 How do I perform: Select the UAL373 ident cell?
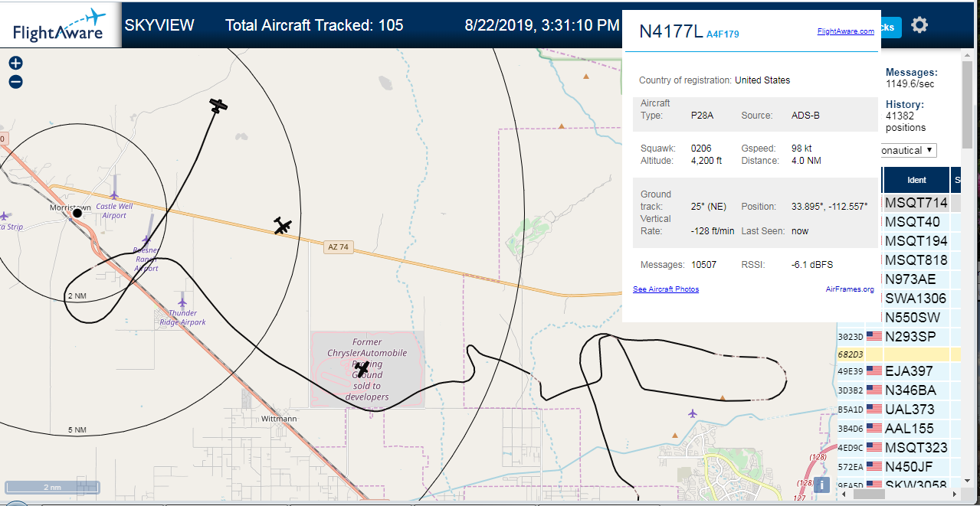(x=916, y=410)
